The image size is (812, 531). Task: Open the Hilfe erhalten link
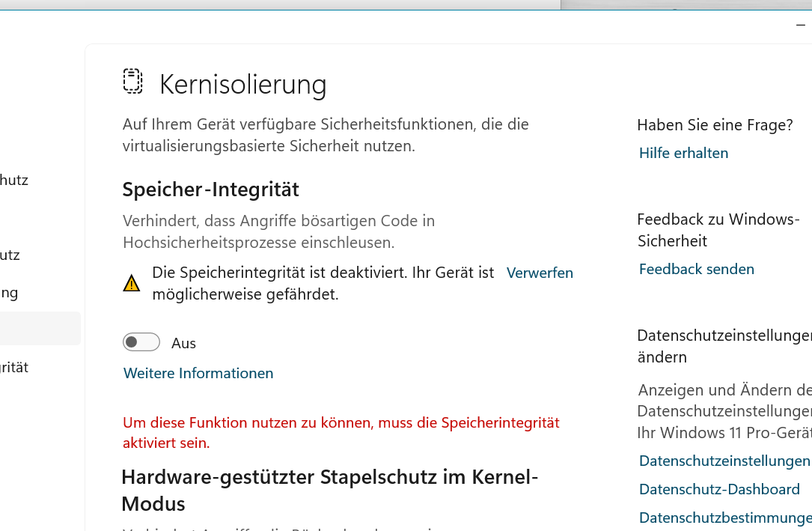pos(683,153)
